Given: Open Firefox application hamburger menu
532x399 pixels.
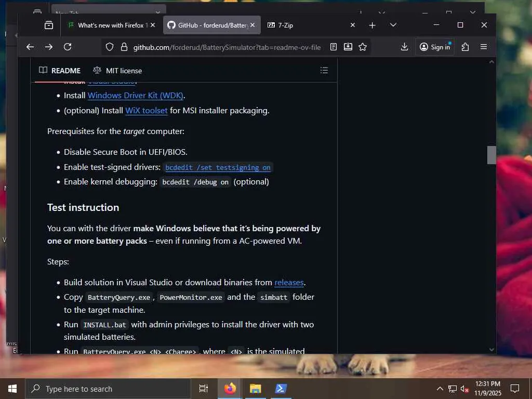Looking at the screenshot, I should [484, 47].
